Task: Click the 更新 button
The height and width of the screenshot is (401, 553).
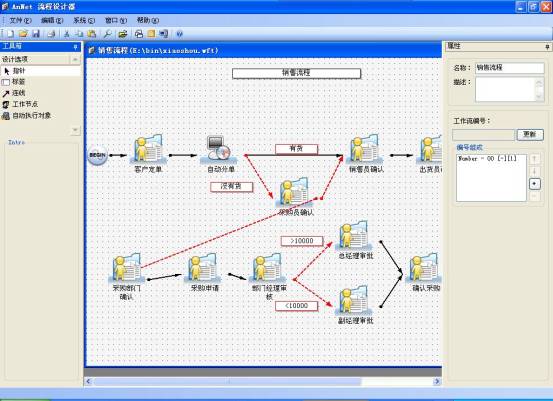Action: 530,135
